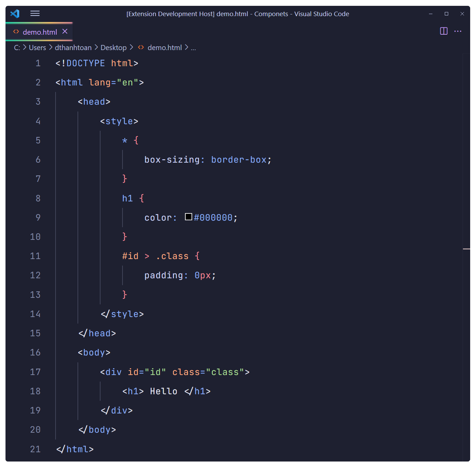476x467 pixels.
Task: Click the '#000000' hex value text
Action: tap(213, 218)
